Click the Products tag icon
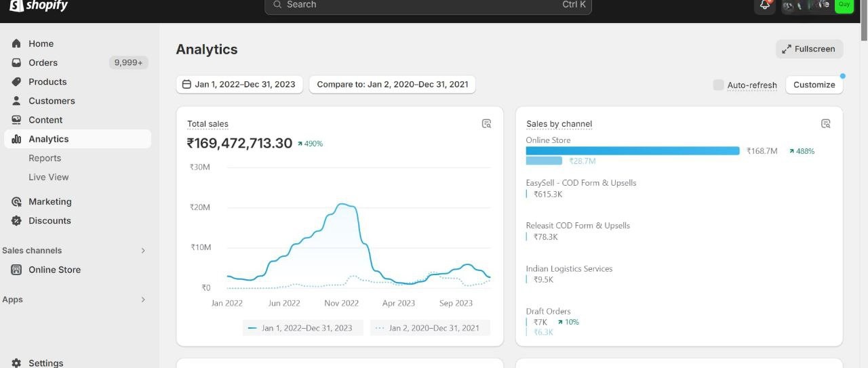 (16, 81)
